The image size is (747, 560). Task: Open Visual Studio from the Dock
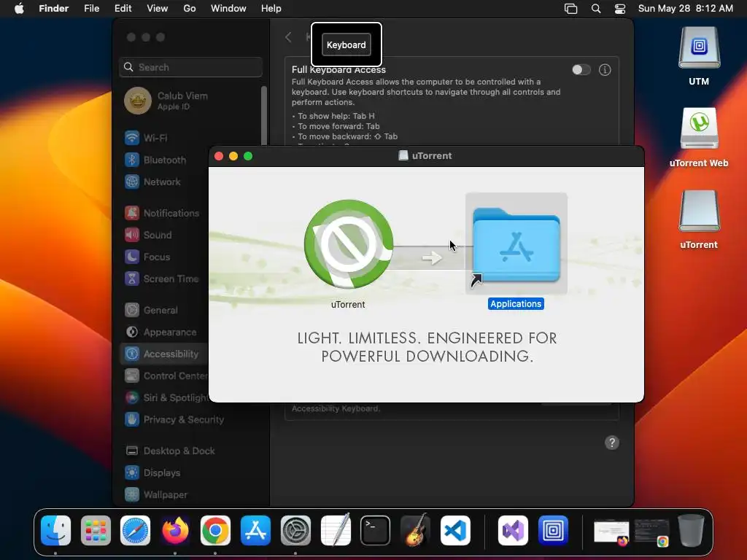coord(513,530)
